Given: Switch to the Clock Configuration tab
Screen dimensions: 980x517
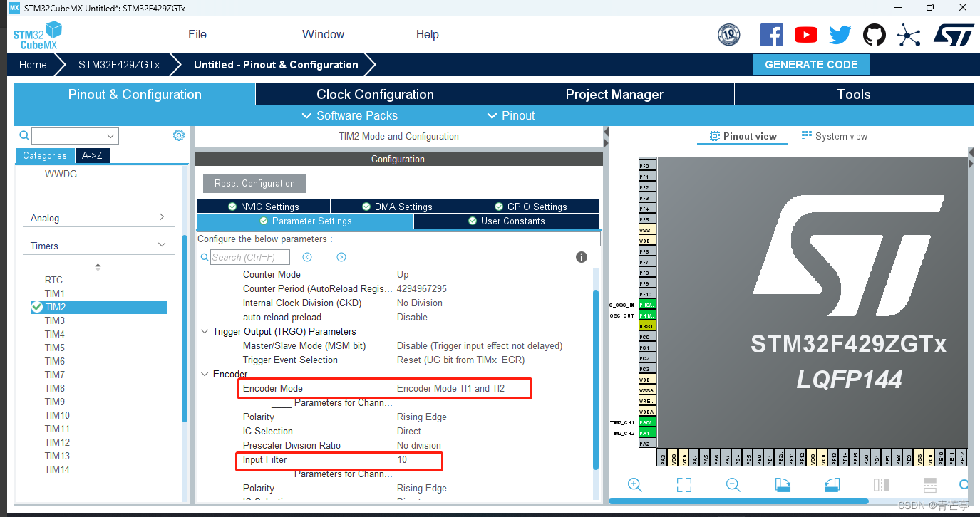Looking at the screenshot, I should point(375,94).
